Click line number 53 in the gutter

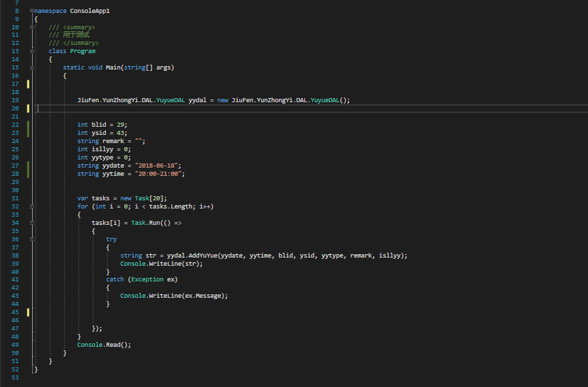[x=15, y=377]
